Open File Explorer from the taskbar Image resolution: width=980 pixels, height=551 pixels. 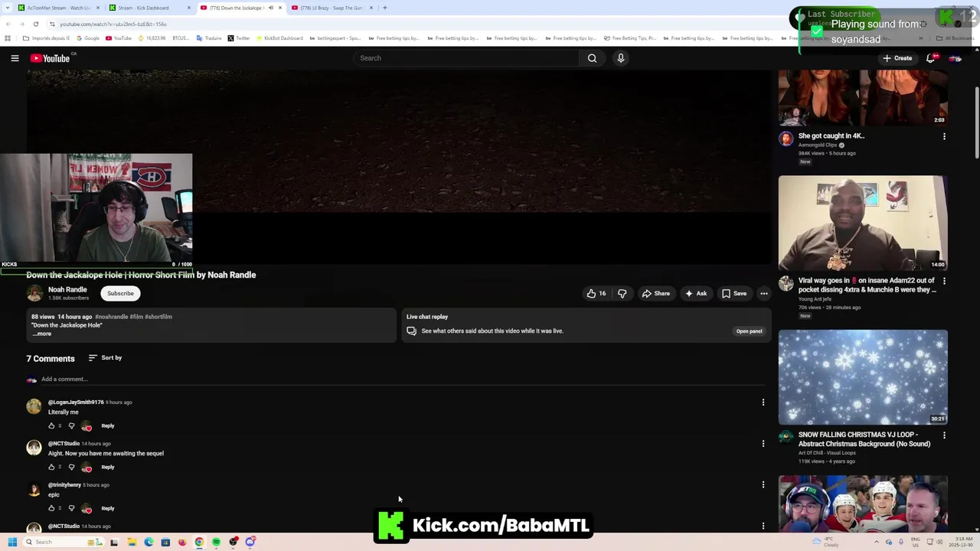[x=132, y=542]
